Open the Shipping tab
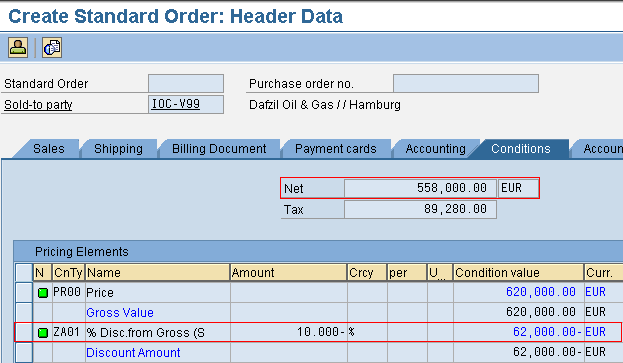This screenshot has width=623, height=363. (118, 149)
